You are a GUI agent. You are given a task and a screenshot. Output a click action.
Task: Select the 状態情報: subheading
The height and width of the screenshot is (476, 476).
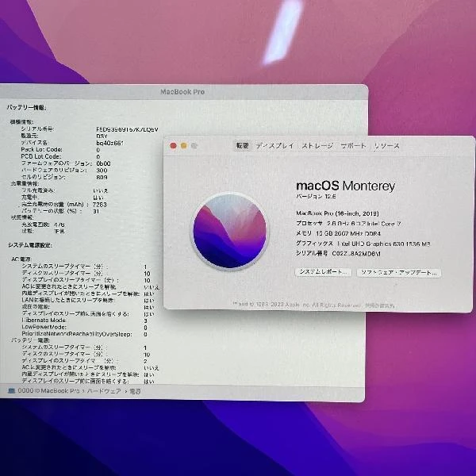point(22,217)
